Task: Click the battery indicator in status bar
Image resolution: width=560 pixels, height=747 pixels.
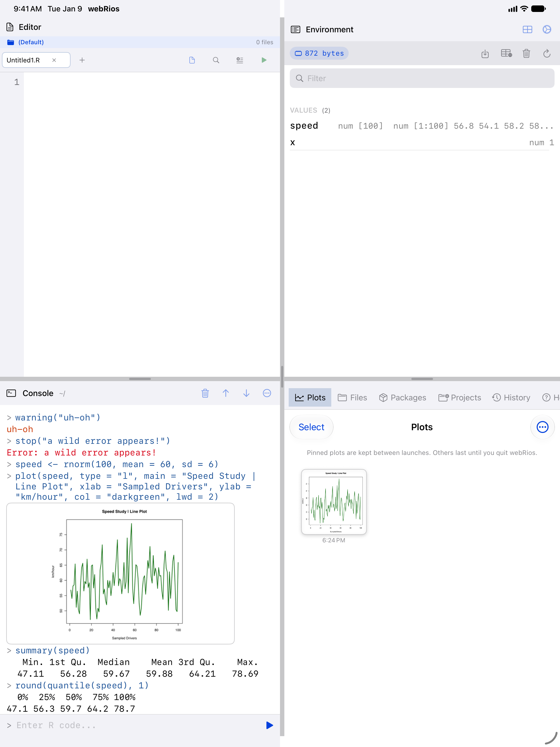Action: [x=538, y=9]
